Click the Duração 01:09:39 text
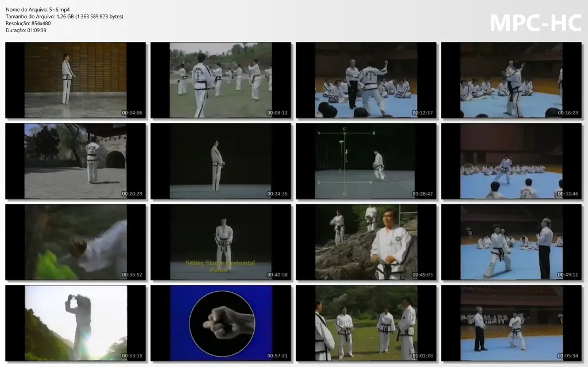 pyautogui.click(x=26, y=30)
